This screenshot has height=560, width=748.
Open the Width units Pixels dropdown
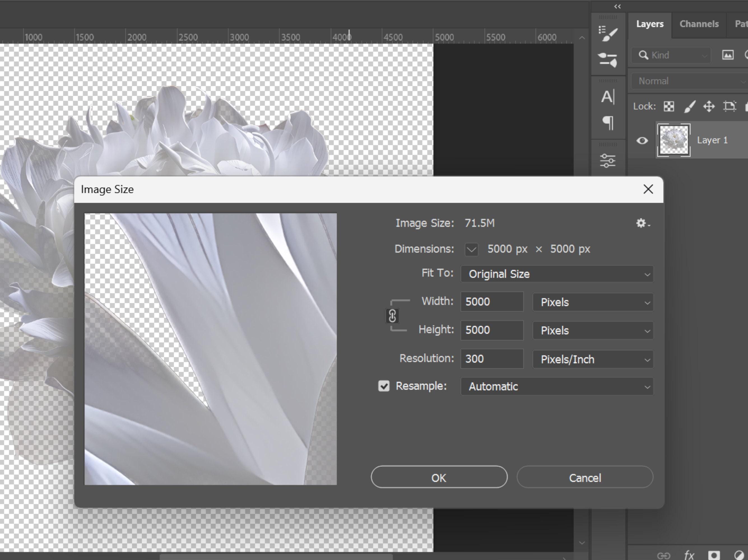[x=593, y=302]
